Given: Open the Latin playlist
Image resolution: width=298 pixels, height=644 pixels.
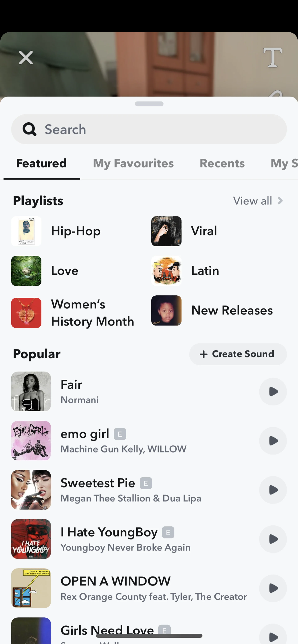Looking at the screenshot, I should tap(205, 271).
